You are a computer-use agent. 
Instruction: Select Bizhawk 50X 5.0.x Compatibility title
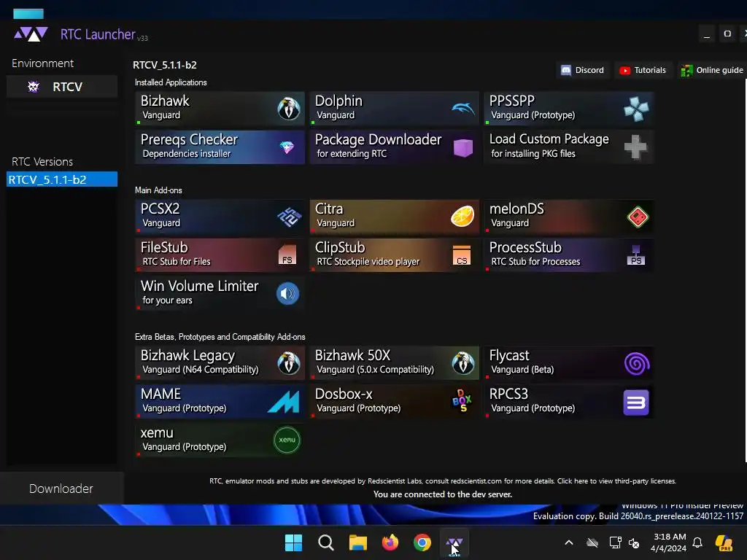tap(352, 355)
